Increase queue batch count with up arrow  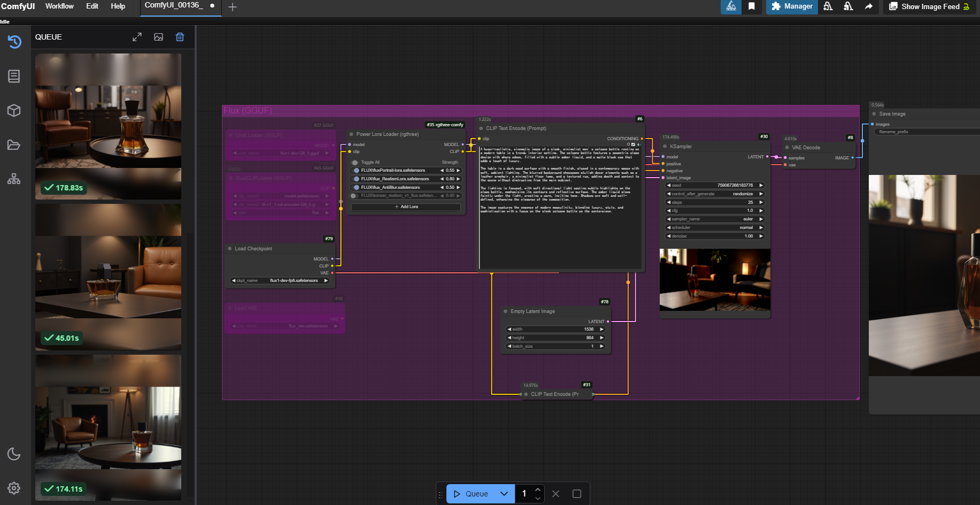pos(538,489)
